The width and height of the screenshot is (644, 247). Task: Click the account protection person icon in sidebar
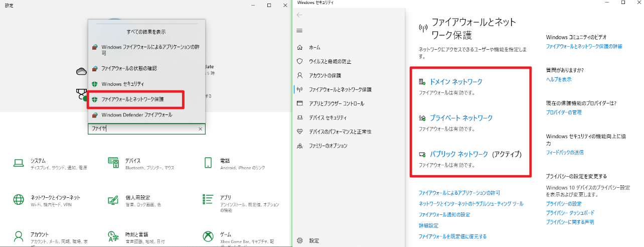pos(300,75)
